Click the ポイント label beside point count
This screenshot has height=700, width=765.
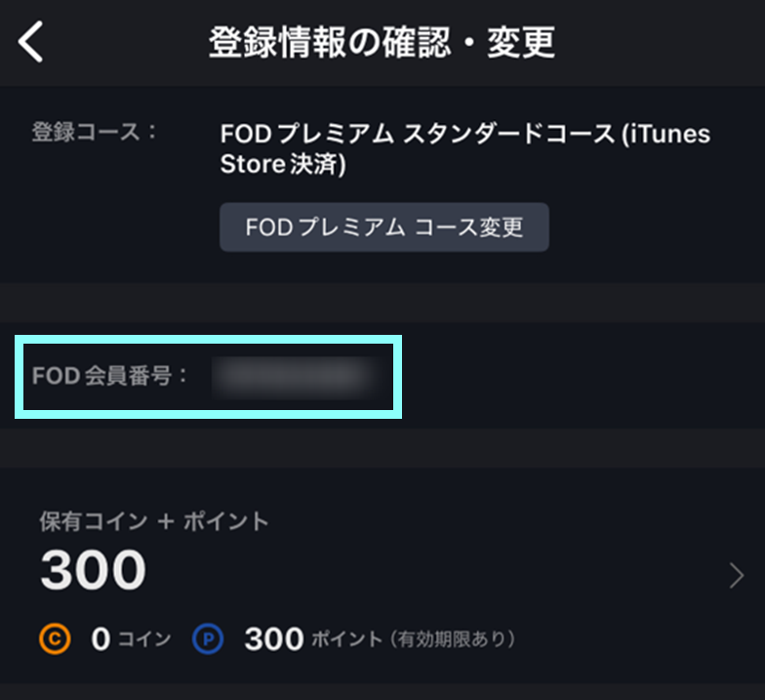[346, 640]
